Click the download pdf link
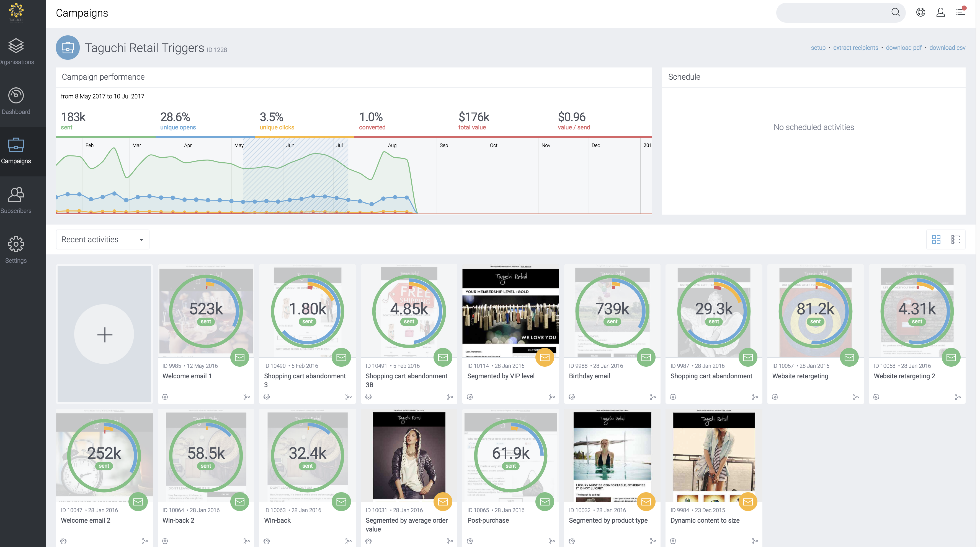The height and width of the screenshot is (547, 980). coord(904,48)
